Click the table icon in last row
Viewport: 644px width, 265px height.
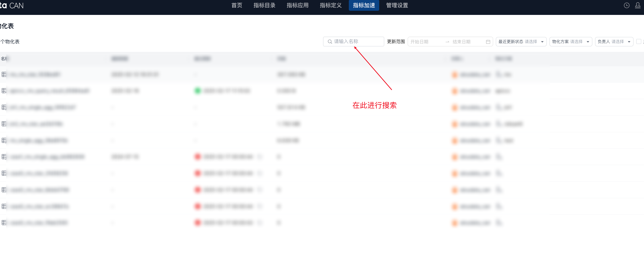[4, 222]
